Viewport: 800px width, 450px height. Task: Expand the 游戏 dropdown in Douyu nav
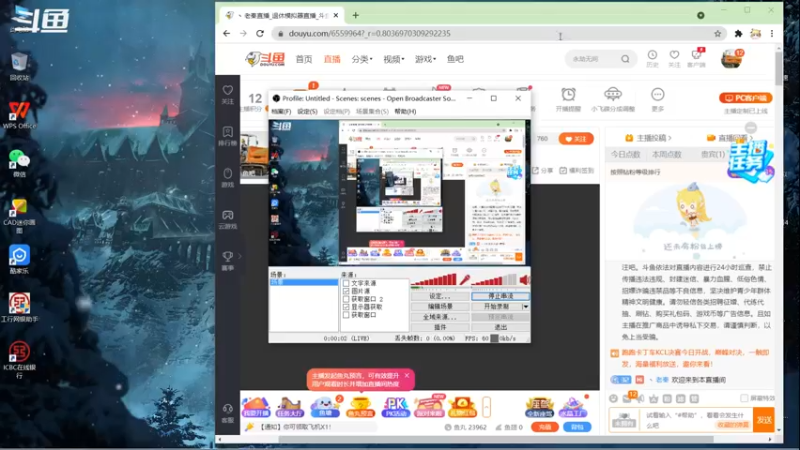click(x=425, y=59)
